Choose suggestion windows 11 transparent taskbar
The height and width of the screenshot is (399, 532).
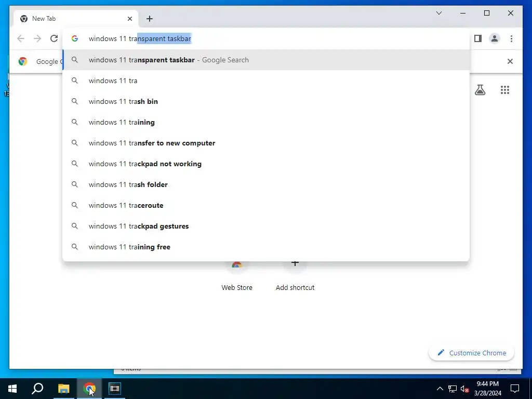(267, 60)
